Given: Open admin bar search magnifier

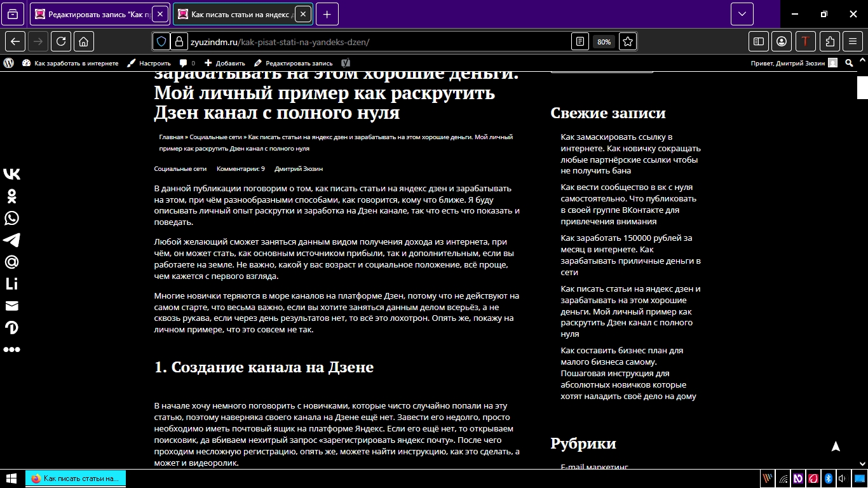Looking at the screenshot, I should (850, 63).
